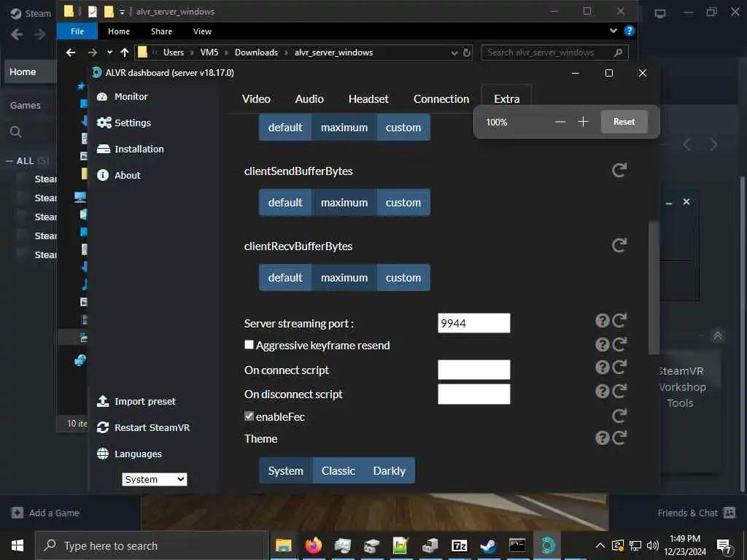The image size is (747, 560).
Task: Reset clientSendBufferBytes to default with revert icon
Action: coord(619,171)
